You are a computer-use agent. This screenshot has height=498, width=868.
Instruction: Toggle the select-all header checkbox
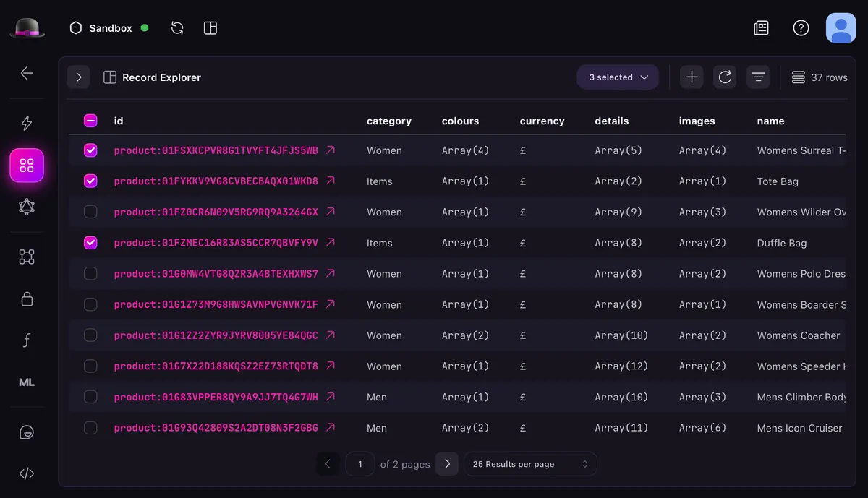[x=90, y=121]
